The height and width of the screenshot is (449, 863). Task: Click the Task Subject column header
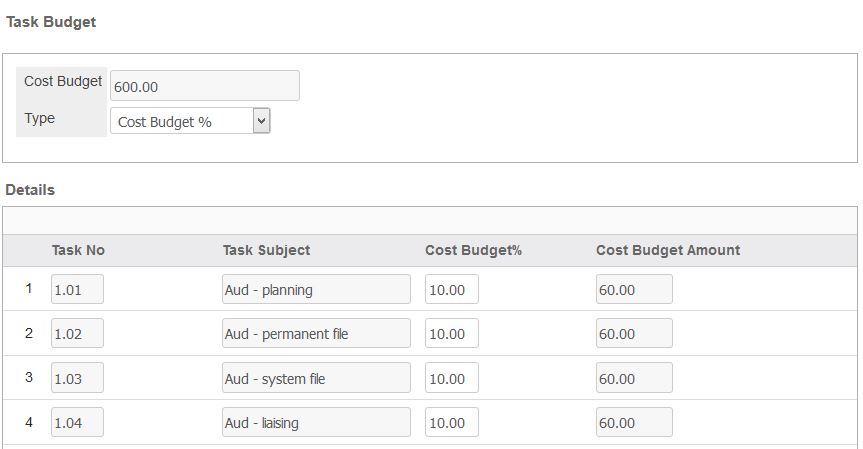click(266, 250)
